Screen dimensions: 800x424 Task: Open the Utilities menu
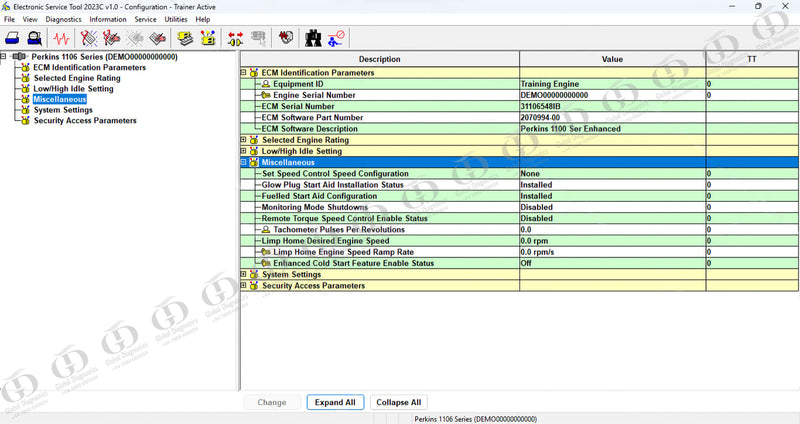[x=176, y=19]
